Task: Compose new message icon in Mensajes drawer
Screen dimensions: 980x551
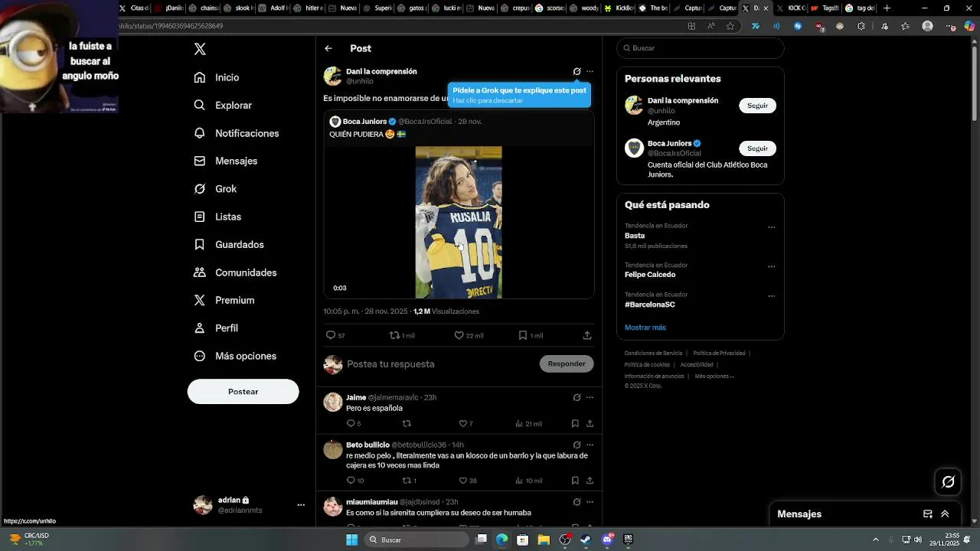Action: [927, 514]
